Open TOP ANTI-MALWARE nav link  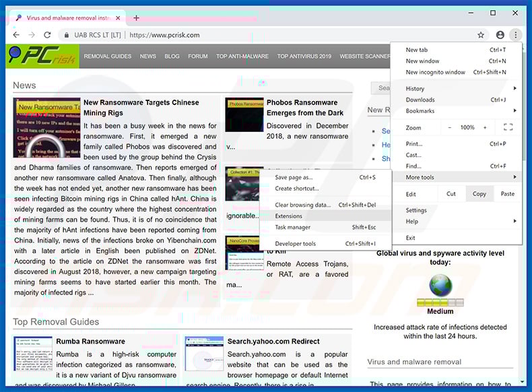pos(242,57)
